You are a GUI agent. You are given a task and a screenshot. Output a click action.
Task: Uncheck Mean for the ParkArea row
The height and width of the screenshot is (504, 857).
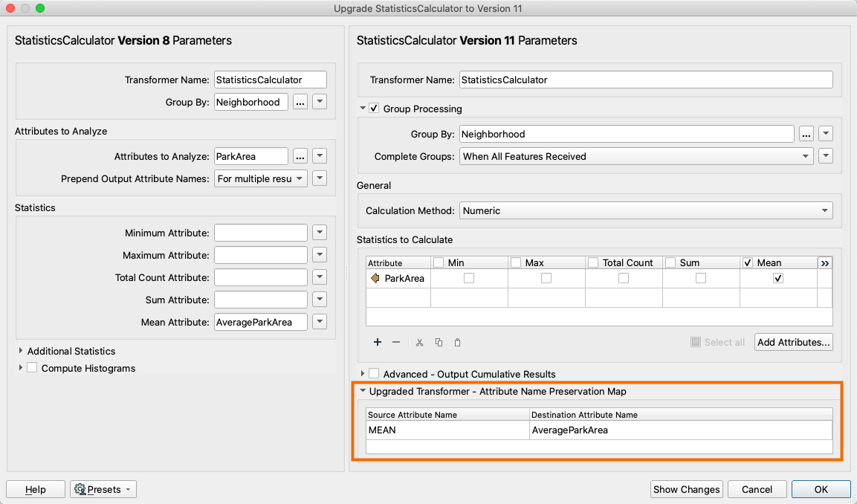777,278
